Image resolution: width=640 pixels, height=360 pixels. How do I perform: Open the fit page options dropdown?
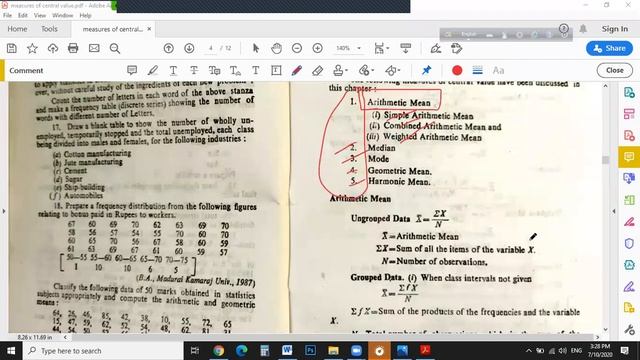pos(382,49)
